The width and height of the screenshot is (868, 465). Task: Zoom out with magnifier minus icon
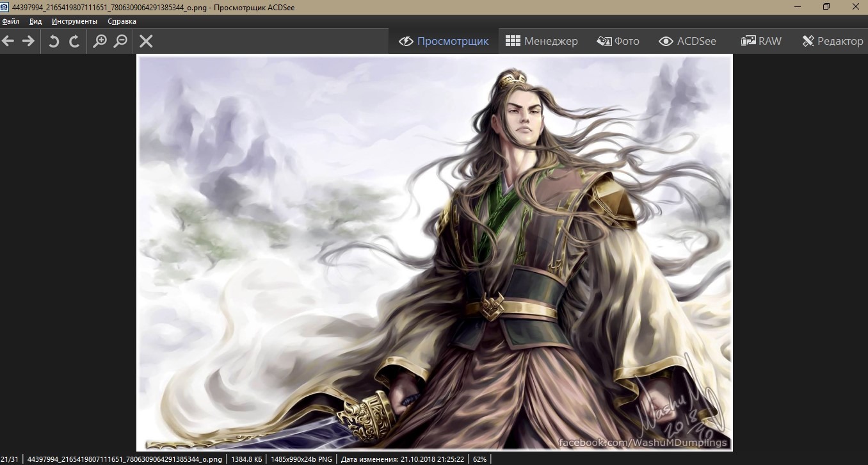click(120, 41)
